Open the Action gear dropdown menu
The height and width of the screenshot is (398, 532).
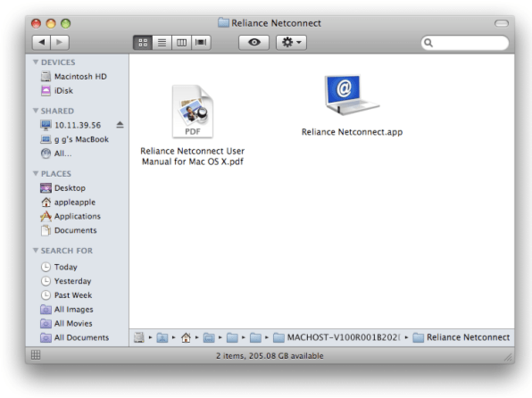pos(292,43)
